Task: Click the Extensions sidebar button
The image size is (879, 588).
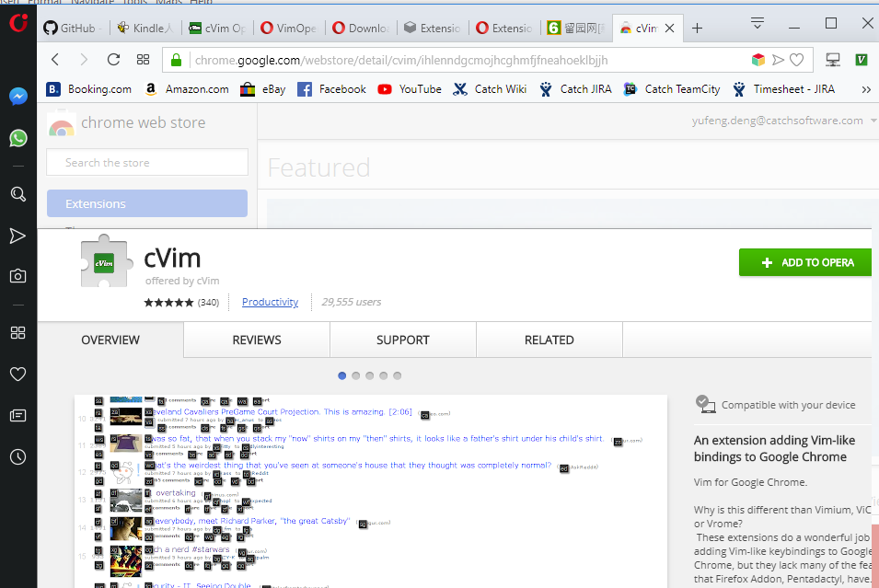Action: click(147, 203)
